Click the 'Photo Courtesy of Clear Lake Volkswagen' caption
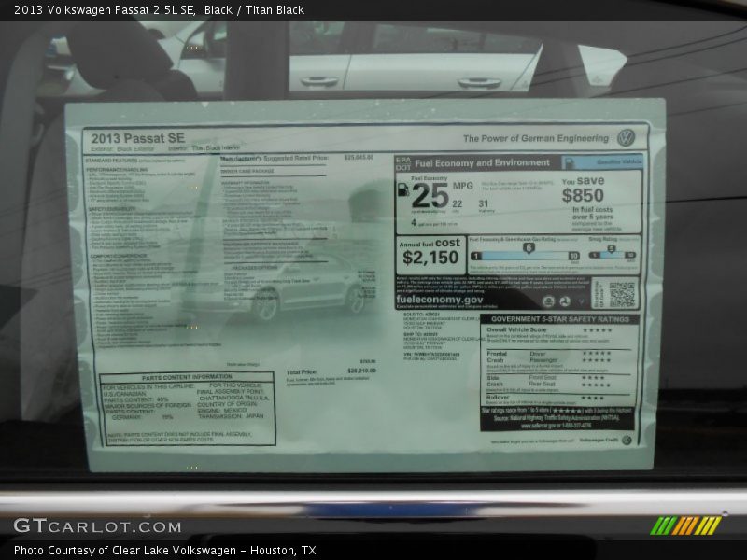The width and height of the screenshot is (747, 560). (x=125, y=551)
